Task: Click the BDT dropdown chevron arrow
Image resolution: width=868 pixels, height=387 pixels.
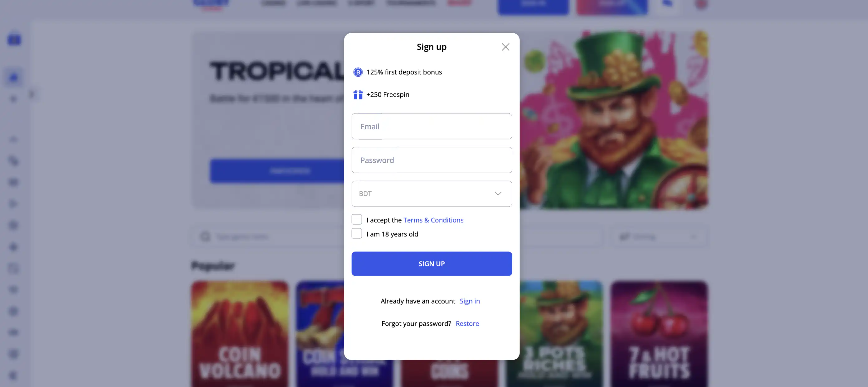Action: (x=498, y=193)
